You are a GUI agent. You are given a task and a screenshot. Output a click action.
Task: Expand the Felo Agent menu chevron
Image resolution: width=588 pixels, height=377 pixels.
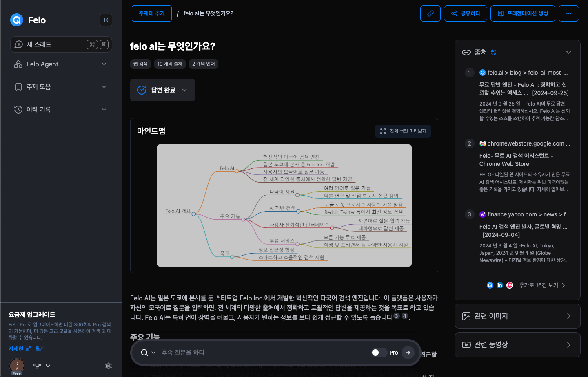click(x=104, y=64)
